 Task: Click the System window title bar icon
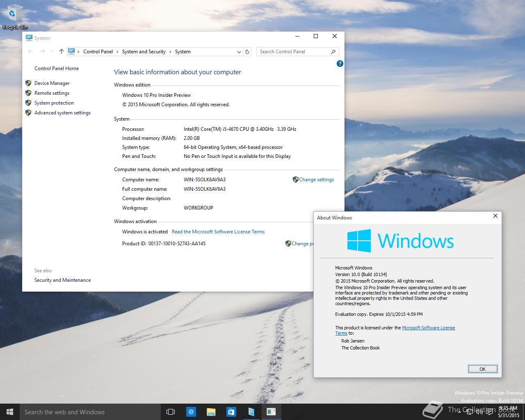click(29, 38)
